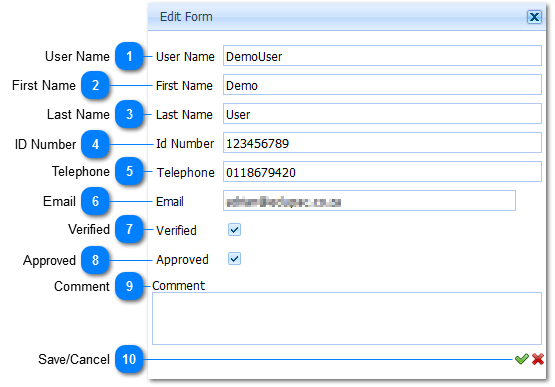The width and height of the screenshot is (555, 387).
Task: Click the "Comment" label above the text area
Action: pos(179,286)
